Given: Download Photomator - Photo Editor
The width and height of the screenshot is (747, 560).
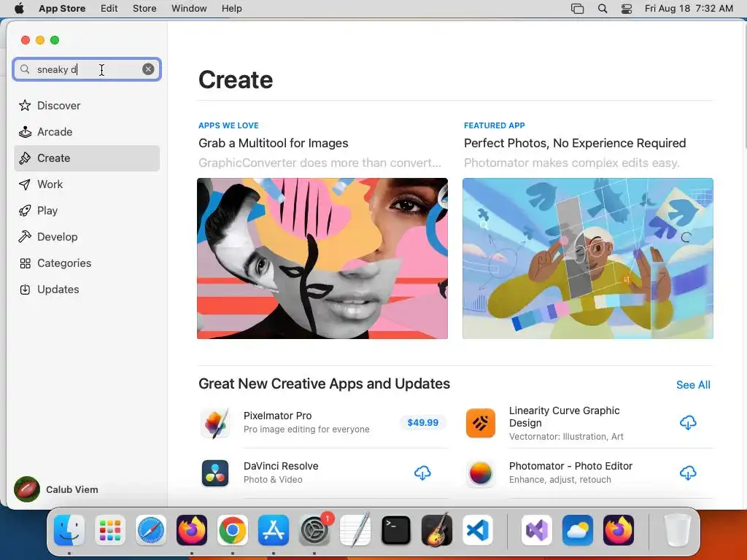Looking at the screenshot, I should pyautogui.click(x=688, y=472).
